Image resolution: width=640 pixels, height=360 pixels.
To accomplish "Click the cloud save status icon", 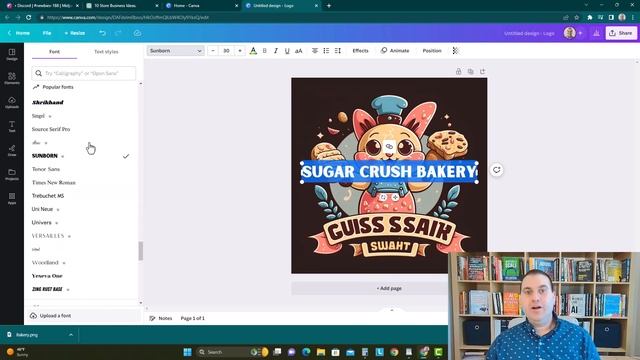I will point(137,33).
